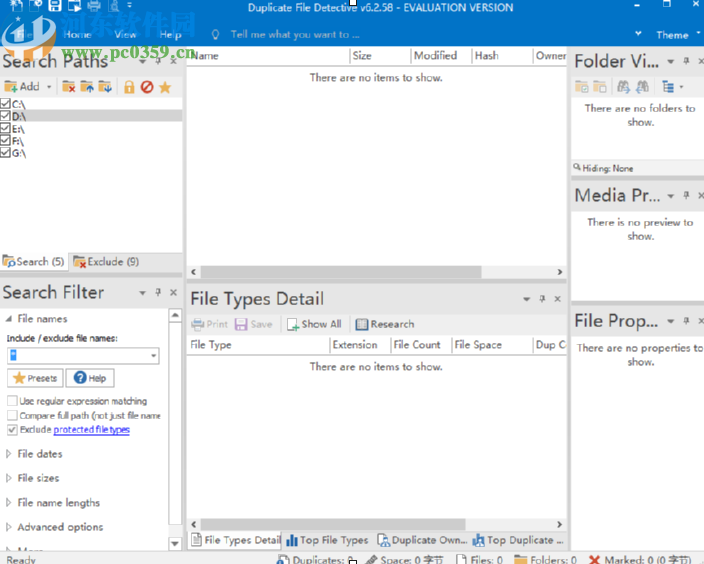Screen dimensions: 704x564
Task: Expand the File dates section
Action: click(9, 454)
